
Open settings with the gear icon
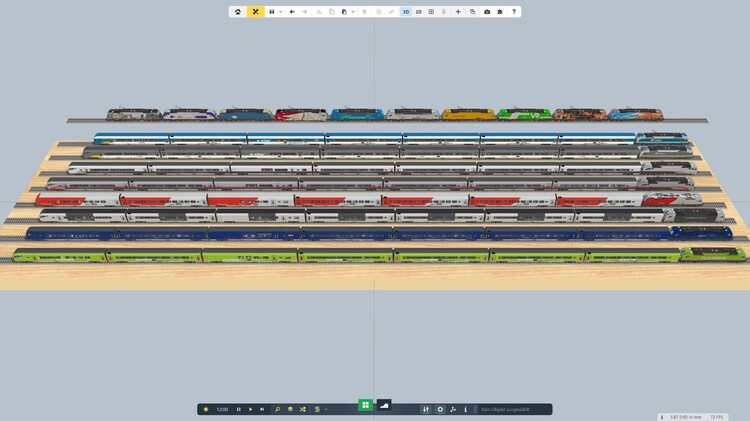[x=440, y=410]
